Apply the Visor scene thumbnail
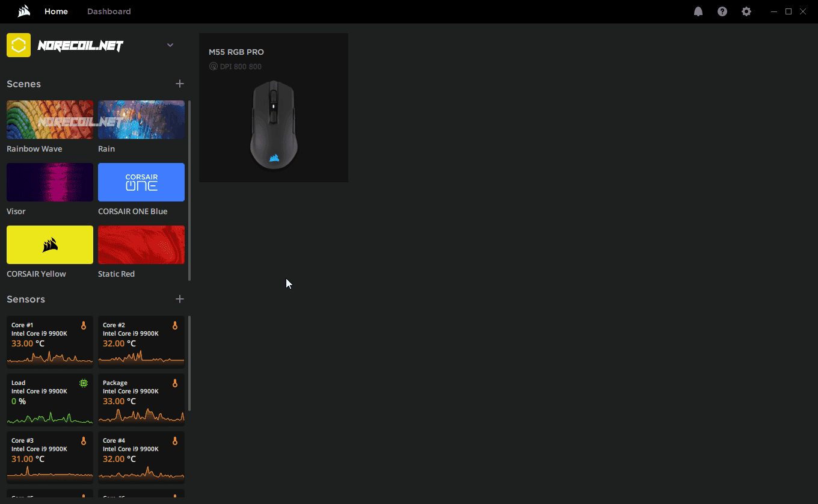The height and width of the screenshot is (504, 818). pos(50,182)
